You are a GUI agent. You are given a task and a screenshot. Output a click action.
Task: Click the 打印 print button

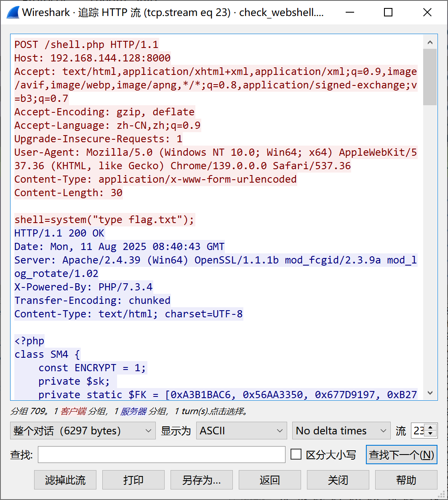tap(133, 480)
